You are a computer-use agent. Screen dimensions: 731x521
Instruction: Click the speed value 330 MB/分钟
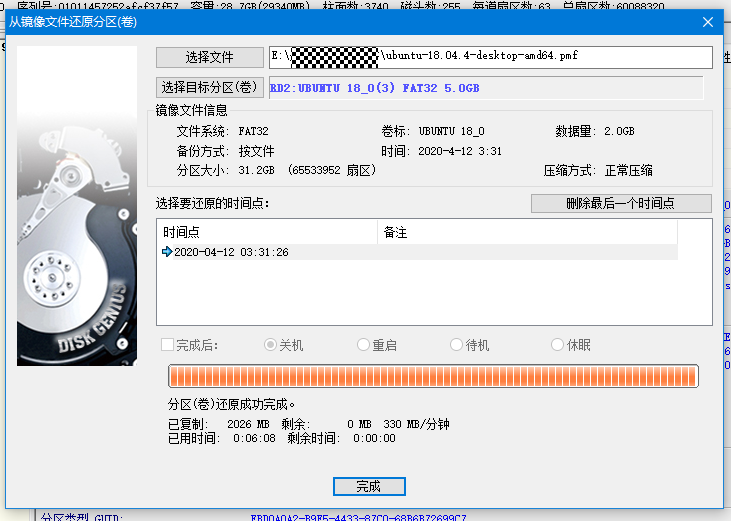point(416,424)
